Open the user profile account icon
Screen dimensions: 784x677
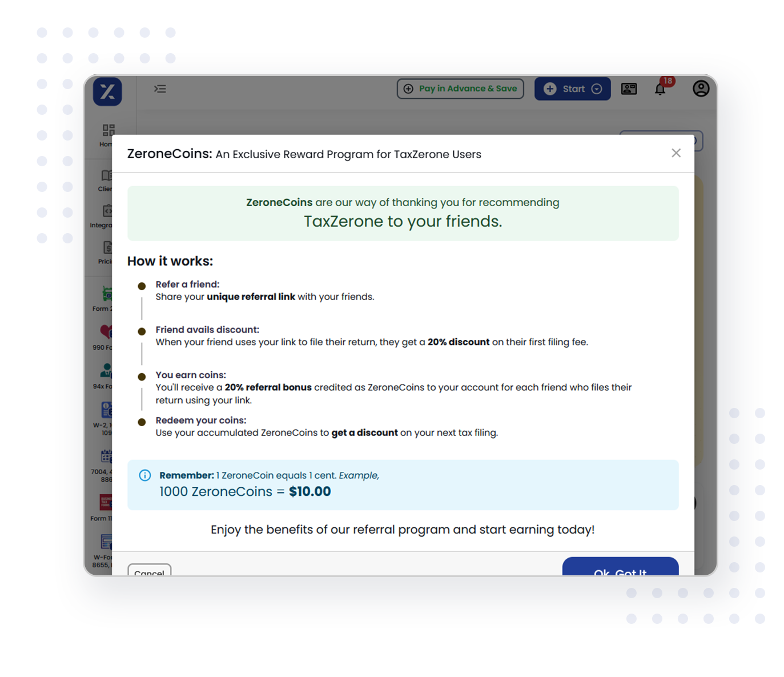[701, 89]
